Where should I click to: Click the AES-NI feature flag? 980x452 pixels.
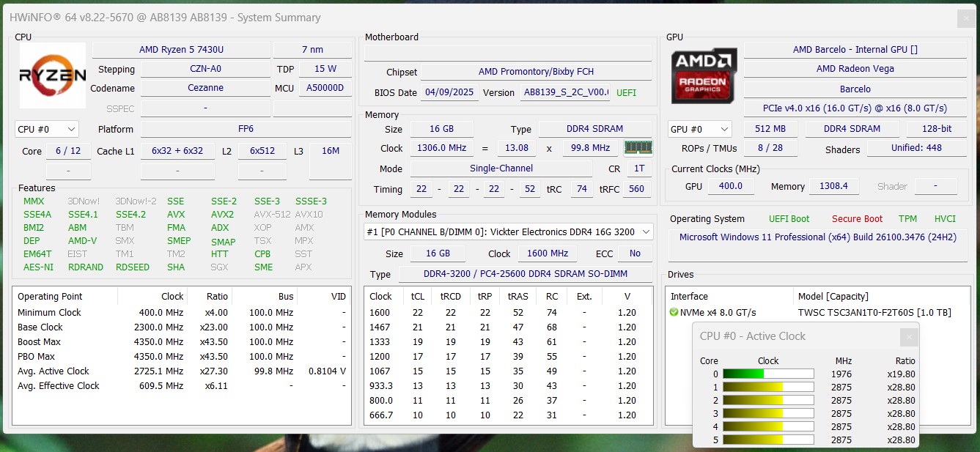(x=38, y=267)
